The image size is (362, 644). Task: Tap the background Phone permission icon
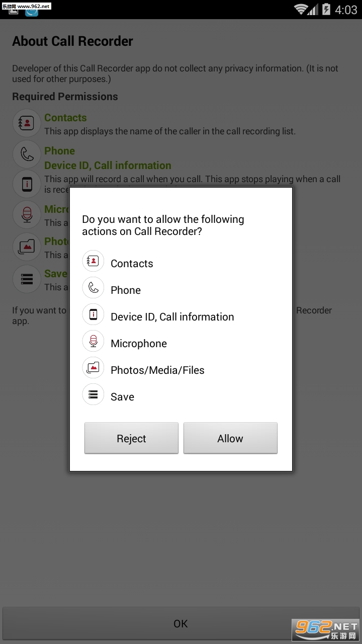26,154
